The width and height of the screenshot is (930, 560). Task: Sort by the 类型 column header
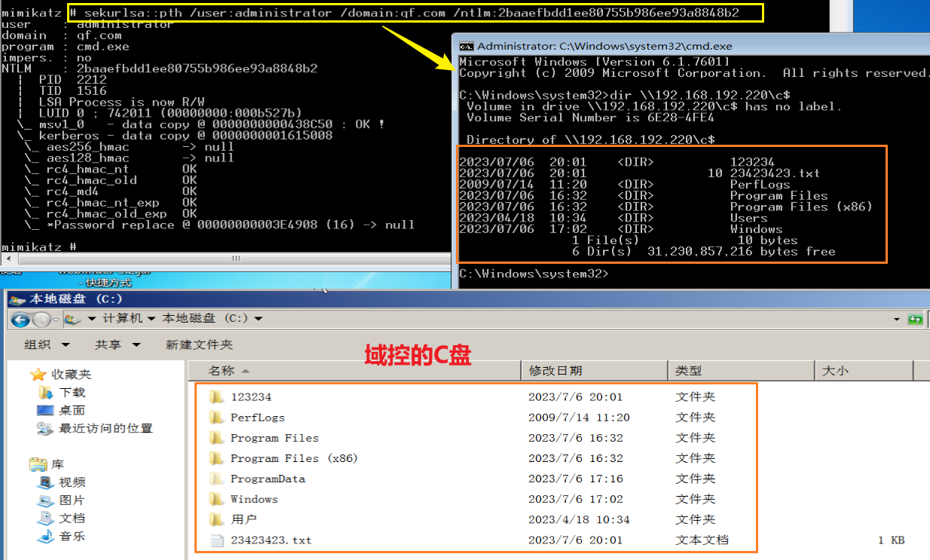pos(742,371)
